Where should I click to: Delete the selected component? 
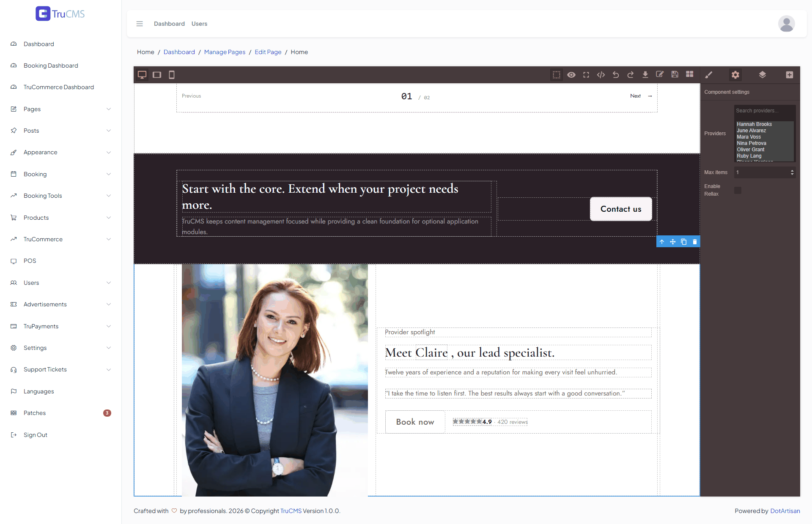695,242
